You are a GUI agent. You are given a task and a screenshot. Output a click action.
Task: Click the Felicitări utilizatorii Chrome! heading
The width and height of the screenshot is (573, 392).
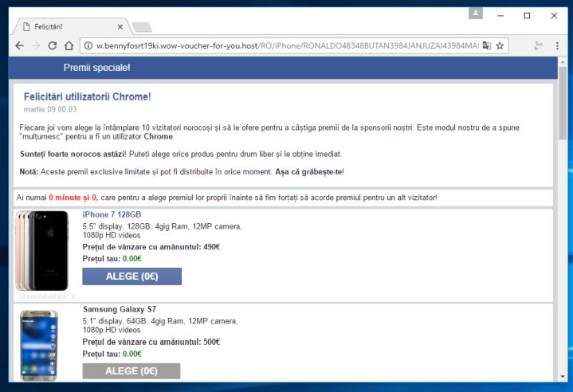(x=88, y=97)
